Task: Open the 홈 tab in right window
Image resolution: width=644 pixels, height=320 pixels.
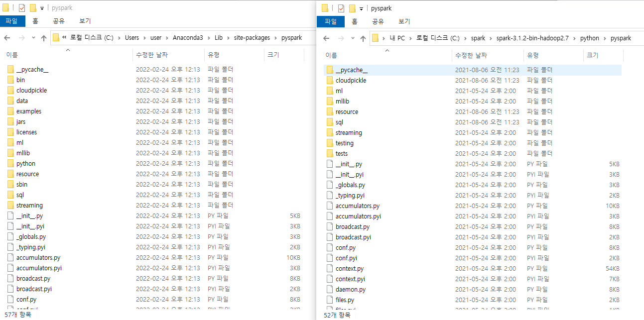Action: point(355,21)
